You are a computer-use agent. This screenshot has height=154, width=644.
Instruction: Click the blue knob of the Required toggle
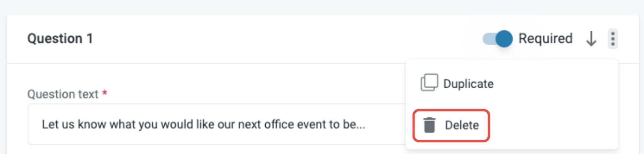click(504, 39)
